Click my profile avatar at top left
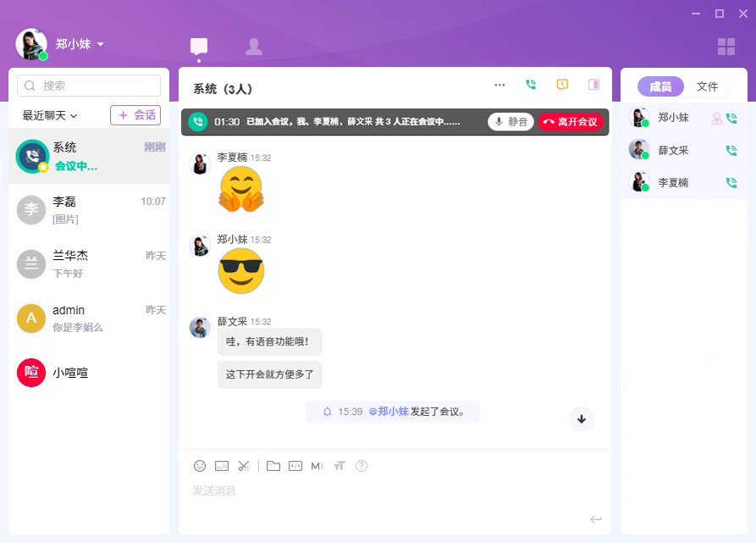The width and height of the screenshot is (756, 543). pos(31,44)
